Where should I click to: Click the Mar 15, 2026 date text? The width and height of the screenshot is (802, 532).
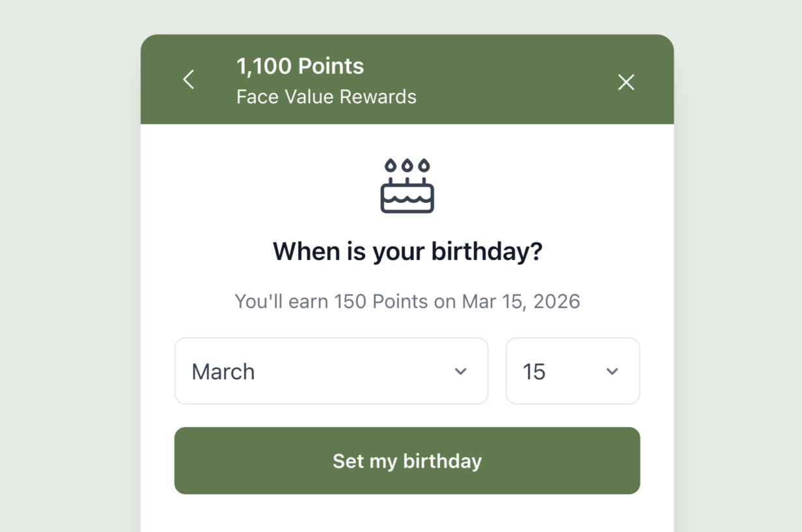click(x=519, y=301)
